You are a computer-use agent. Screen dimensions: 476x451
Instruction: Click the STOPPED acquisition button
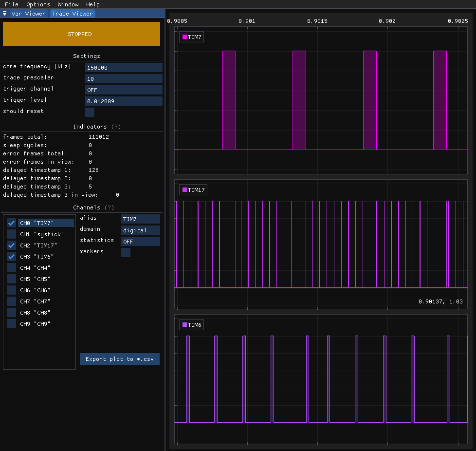point(81,34)
